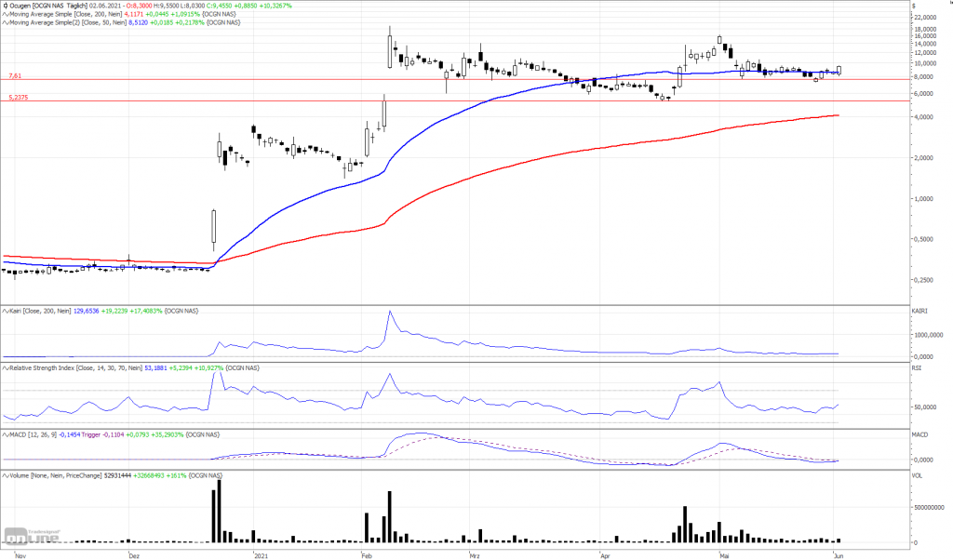Click the line icon before Moving Average Simple(2)

click(6, 22)
